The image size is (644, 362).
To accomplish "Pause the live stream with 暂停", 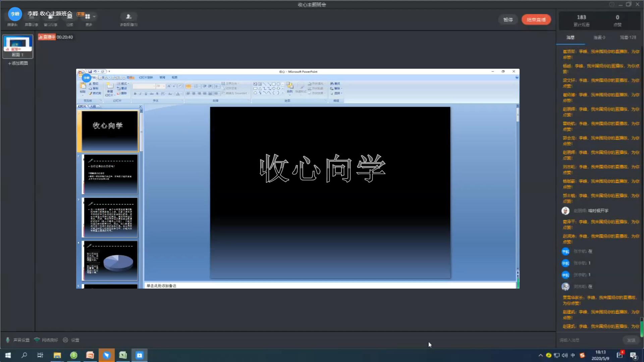I will coord(508,20).
